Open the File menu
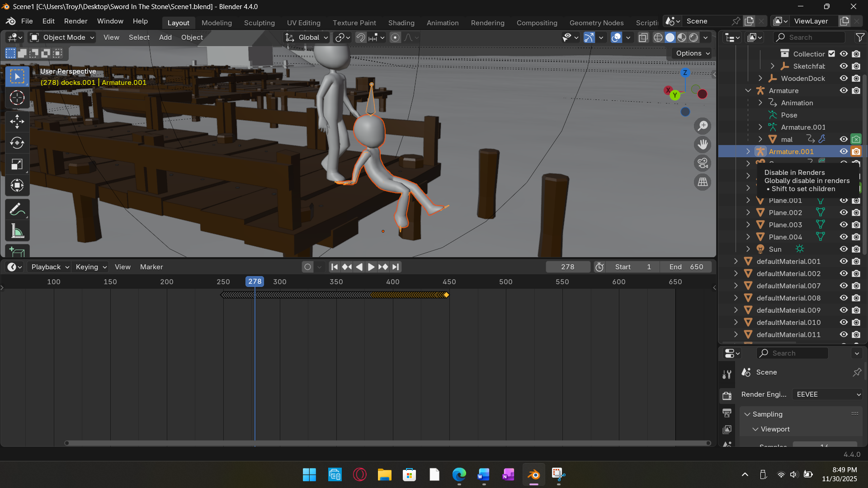 click(x=27, y=21)
